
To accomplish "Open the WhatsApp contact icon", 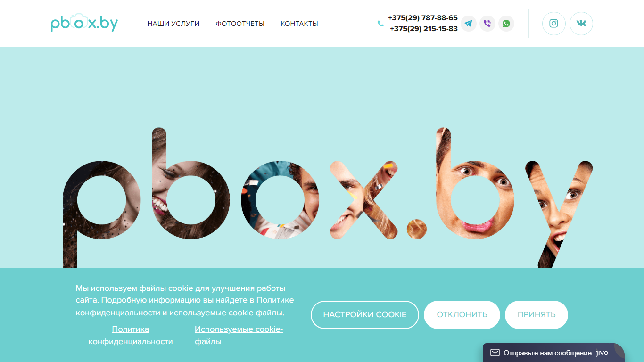I will [506, 24].
